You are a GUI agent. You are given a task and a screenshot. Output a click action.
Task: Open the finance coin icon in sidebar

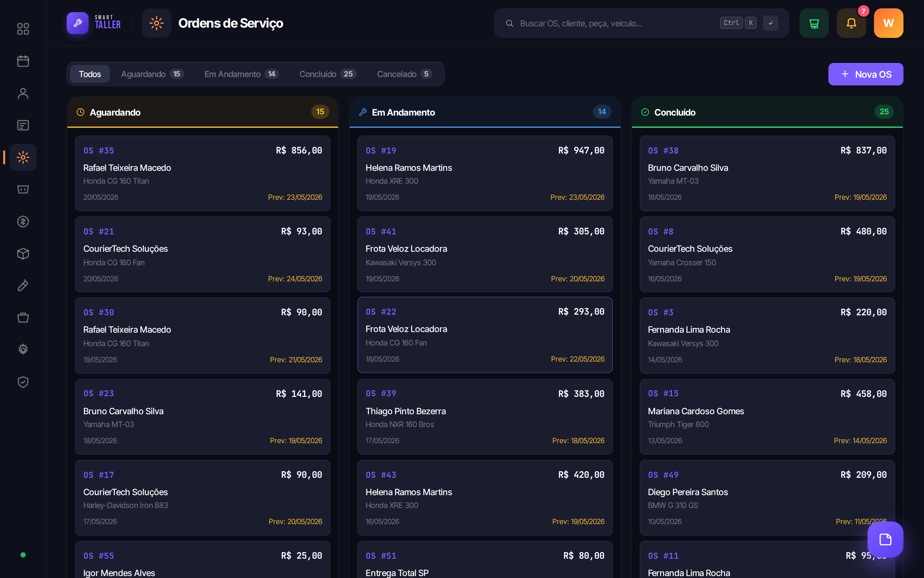point(23,221)
